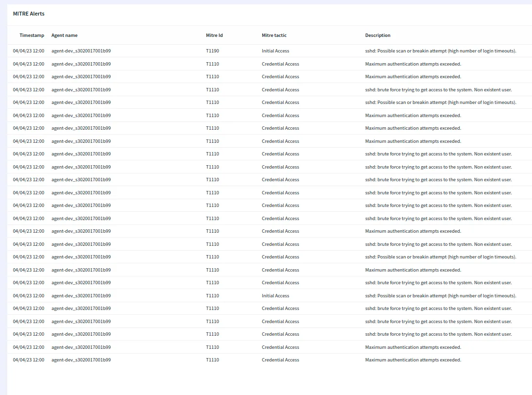Image resolution: width=532 pixels, height=395 pixels.
Task: Click the last row's T1110 Mitre Id
Action: point(212,360)
